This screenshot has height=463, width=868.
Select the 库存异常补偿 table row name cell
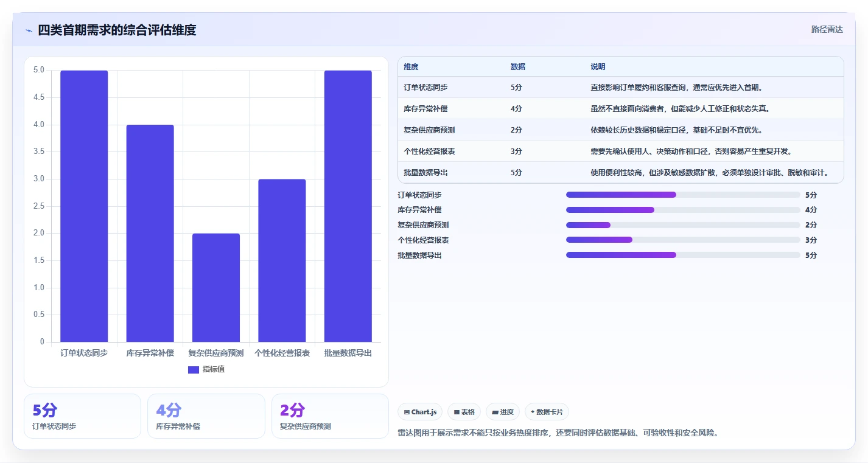tap(425, 109)
